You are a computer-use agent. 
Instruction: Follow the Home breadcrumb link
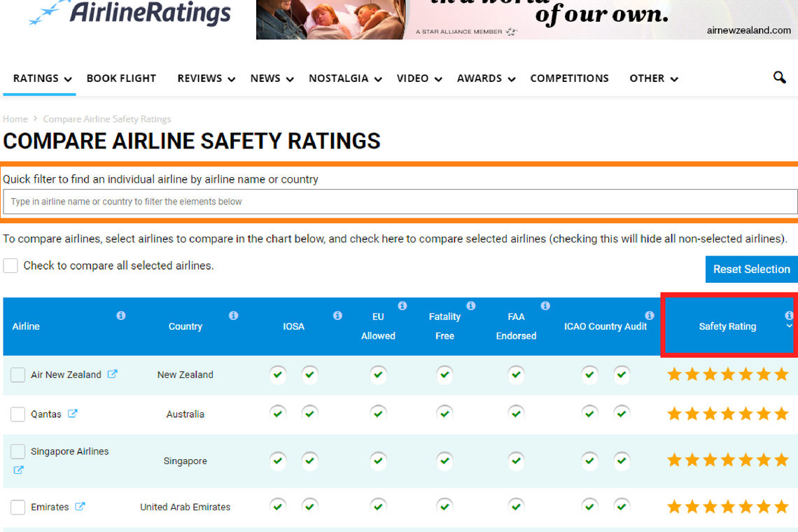coord(15,119)
